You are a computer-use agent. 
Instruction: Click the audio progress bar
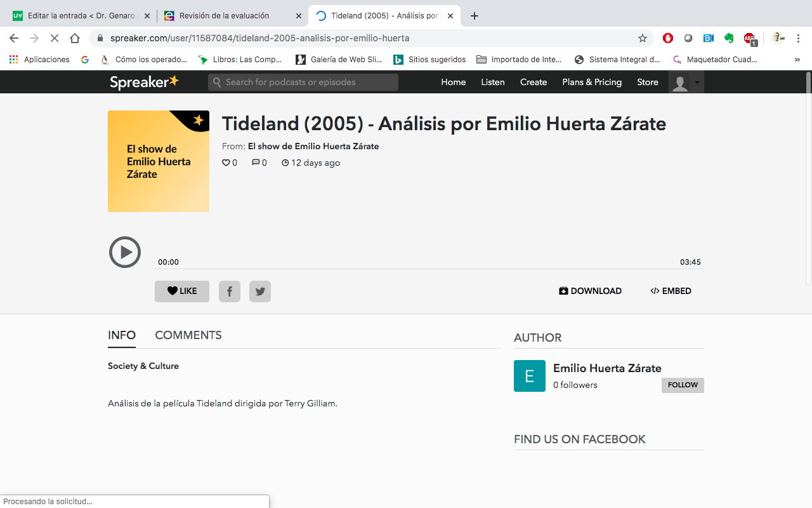pos(429,269)
